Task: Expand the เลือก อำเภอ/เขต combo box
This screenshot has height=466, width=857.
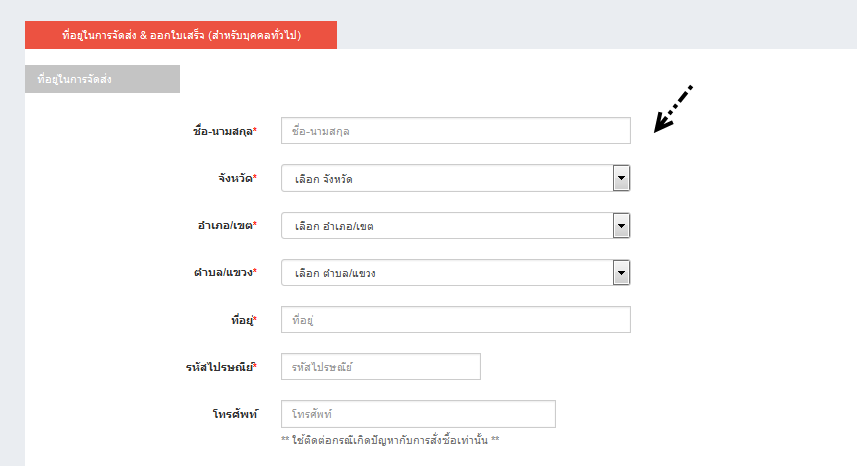Action: pyautogui.click(x=455, y=226)
